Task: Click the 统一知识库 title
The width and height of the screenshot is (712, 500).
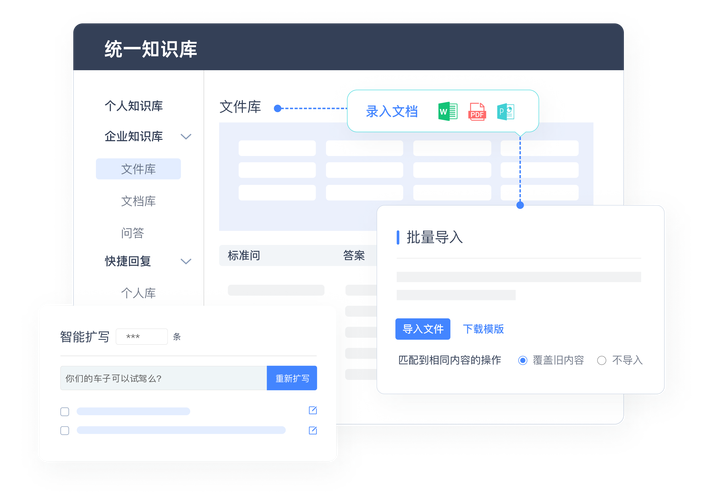Action: click(x=151, y=49)
